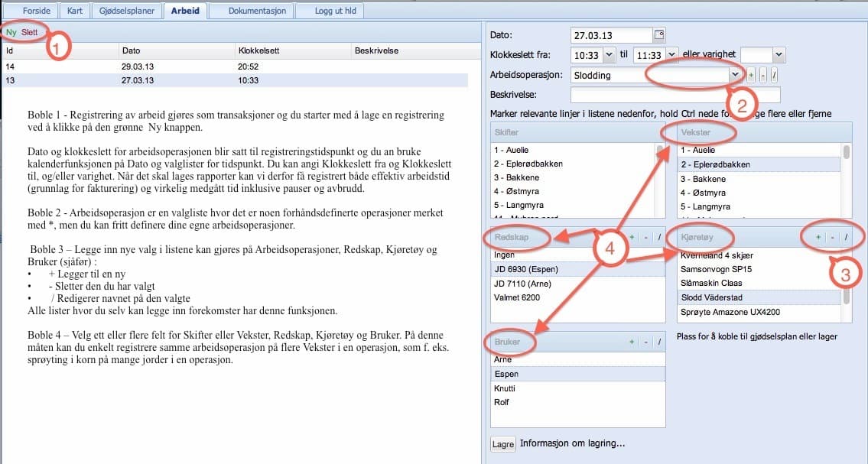Sort the table by the Id column header
This screenshot has height=464, width=868.
(60, 50)
